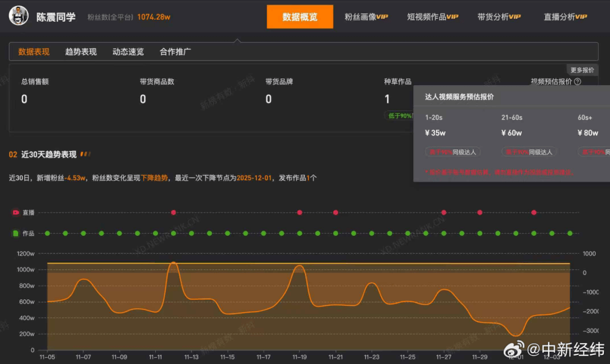The width and height of the screenshot is (610, 364).
Task: Open the 粉丝画像 VIP tab
Action: click(366, 17)
